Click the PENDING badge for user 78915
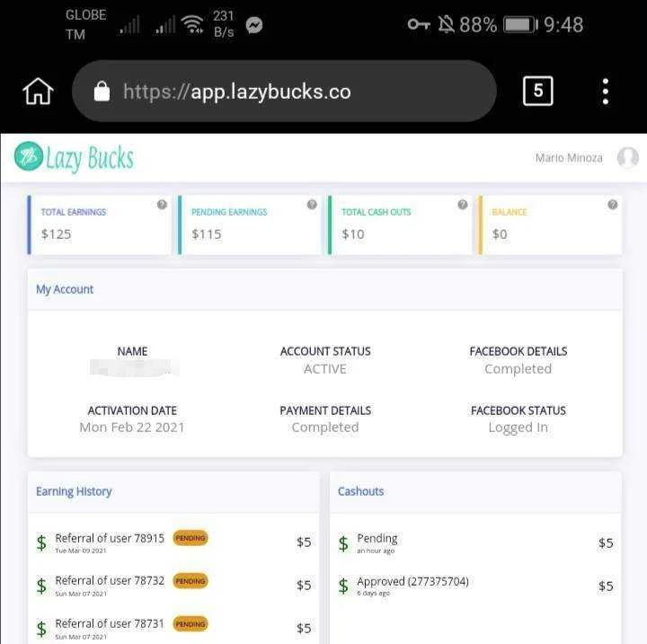647x644 pixels. tap(191, 538)
